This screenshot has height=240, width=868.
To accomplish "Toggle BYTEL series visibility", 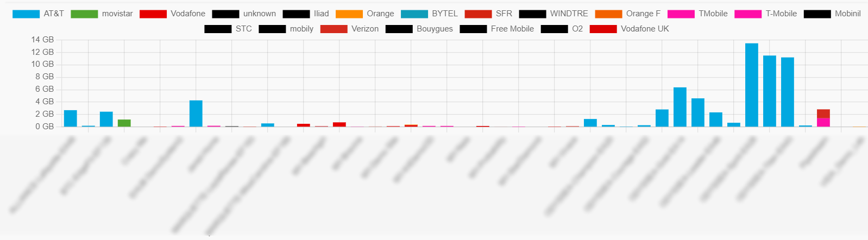I will 429,14.
